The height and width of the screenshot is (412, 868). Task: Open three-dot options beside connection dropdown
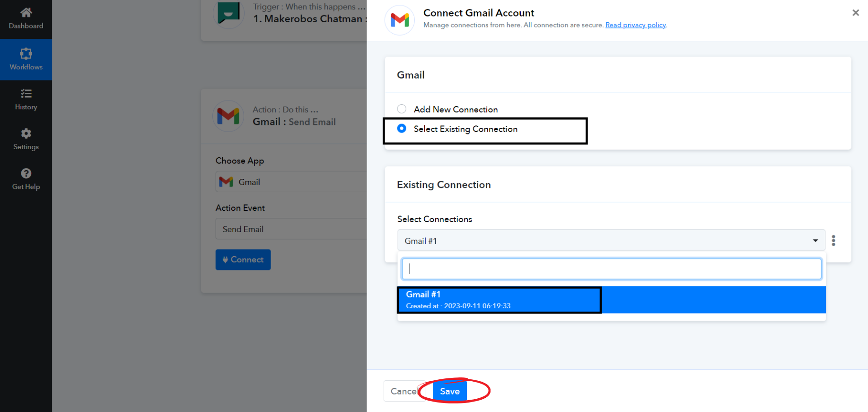(833, 241)
